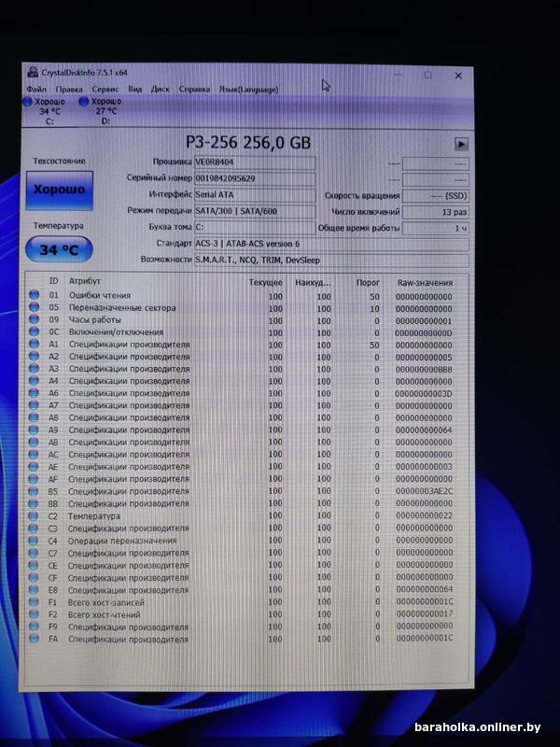Click the Порог column header
This screenshot has height=747, width=560.
coord(368,283)
